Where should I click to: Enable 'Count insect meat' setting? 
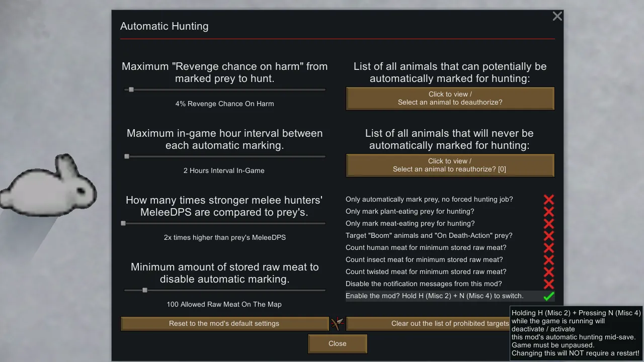[x=548, y=260]
